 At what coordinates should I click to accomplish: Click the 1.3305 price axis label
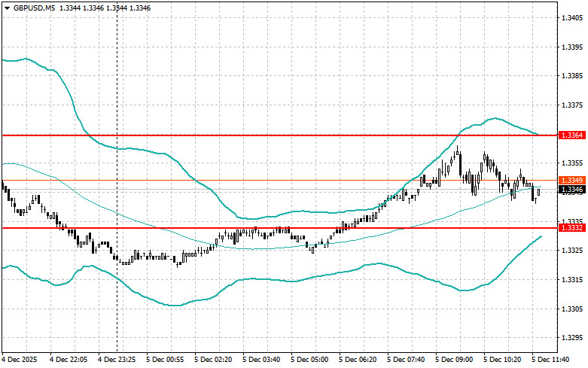coord(572,309)
